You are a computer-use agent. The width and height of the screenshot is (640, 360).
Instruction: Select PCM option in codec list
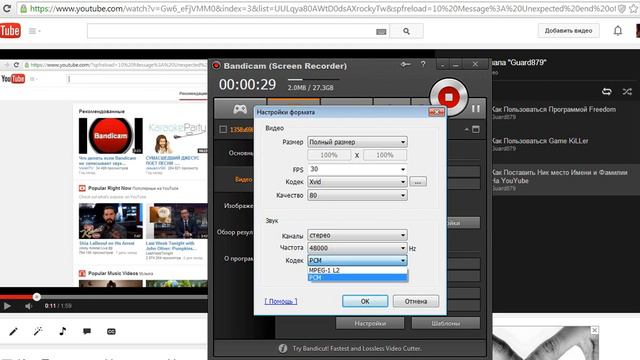357,278
